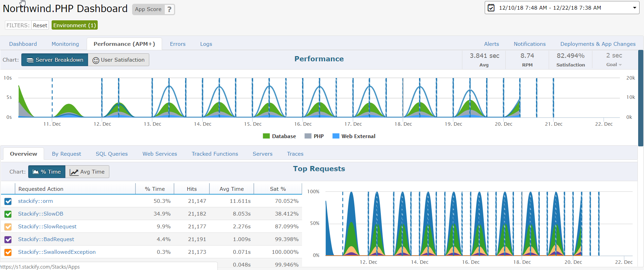Open the Alerts tab
644x270 pixels.
coord(492,44)
